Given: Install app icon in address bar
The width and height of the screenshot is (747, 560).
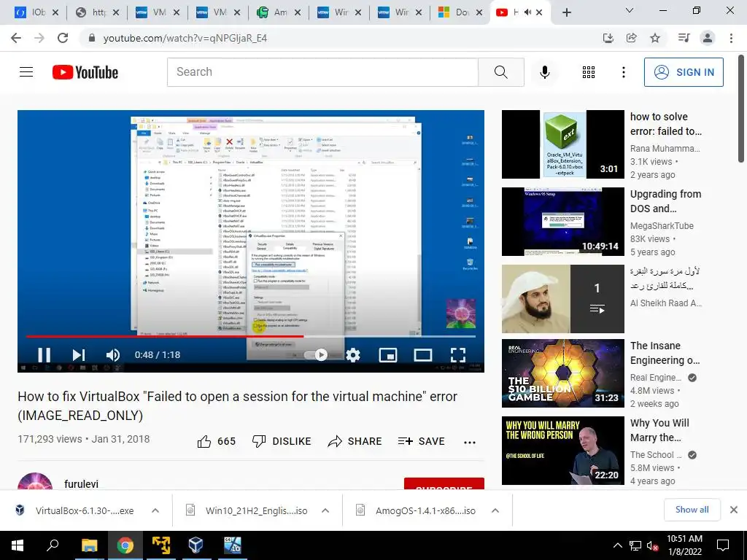Looking at the screenshot, I should click(608, 38).
